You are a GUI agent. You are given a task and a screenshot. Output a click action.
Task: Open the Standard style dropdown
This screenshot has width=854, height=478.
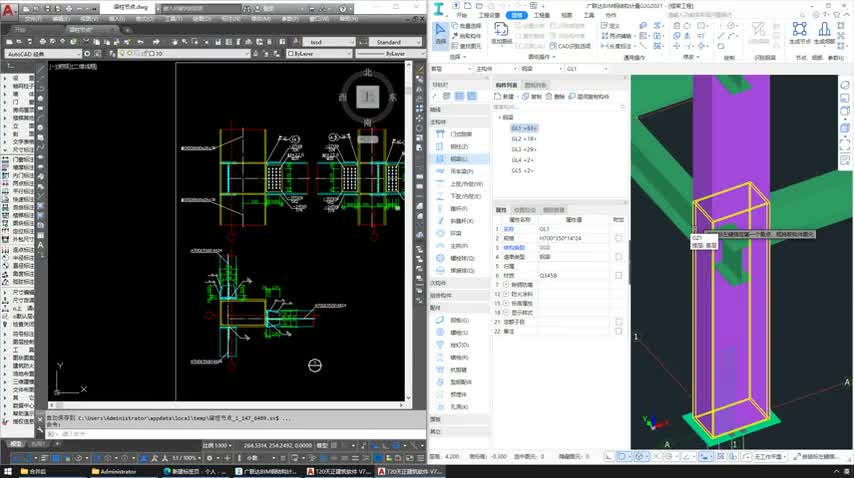point(395,43)
